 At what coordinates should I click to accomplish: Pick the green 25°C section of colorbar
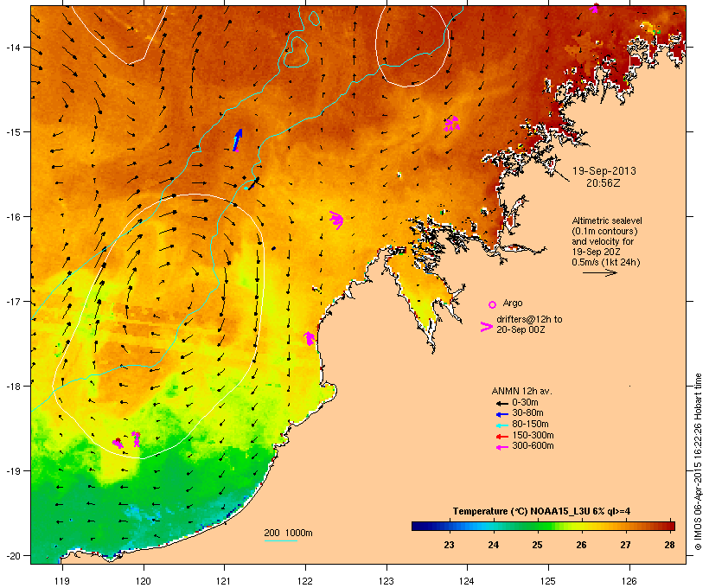point(537,526)
